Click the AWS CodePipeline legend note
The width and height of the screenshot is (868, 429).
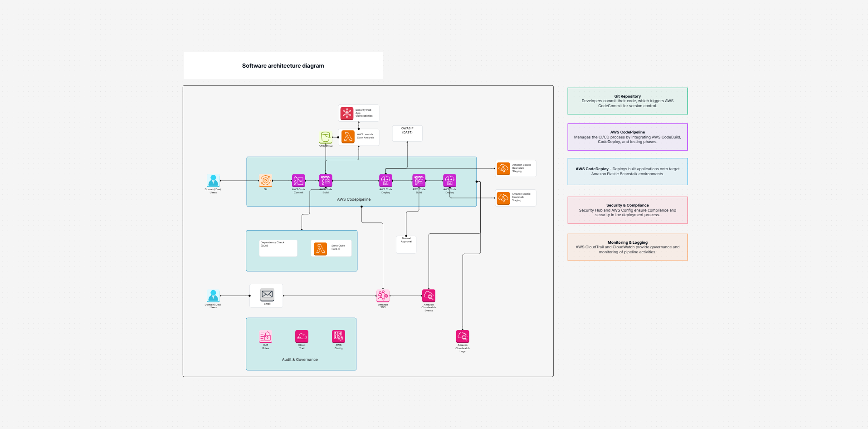[x=628, y=137]
